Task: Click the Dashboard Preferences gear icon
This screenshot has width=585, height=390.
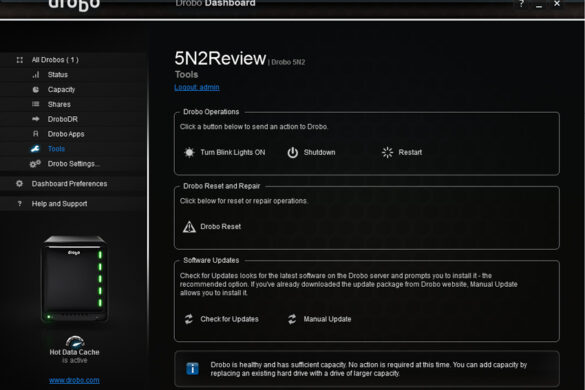Action: click(x=19, y=184)
